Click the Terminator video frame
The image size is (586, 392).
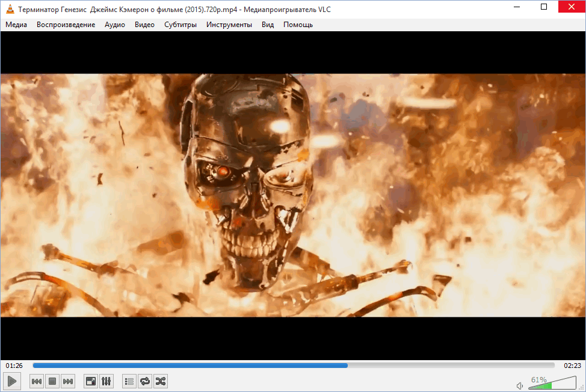pyautogui.click(x=293, y=195)
